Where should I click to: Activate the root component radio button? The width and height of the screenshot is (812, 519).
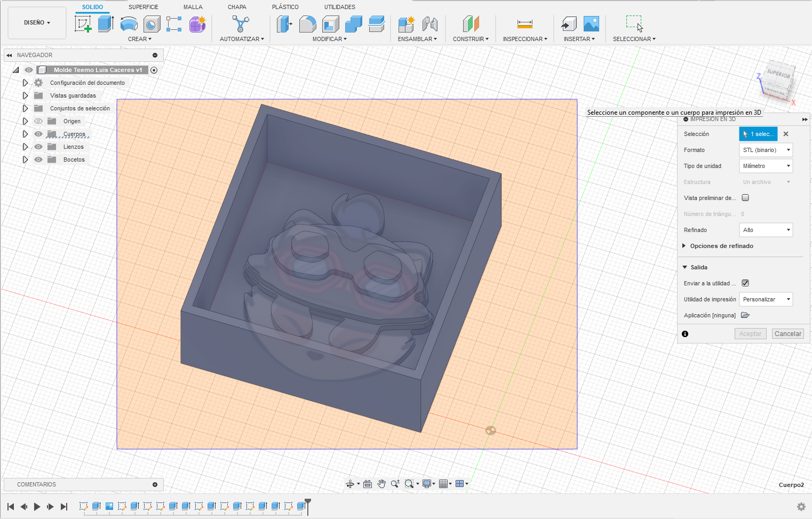pos(154,70)
